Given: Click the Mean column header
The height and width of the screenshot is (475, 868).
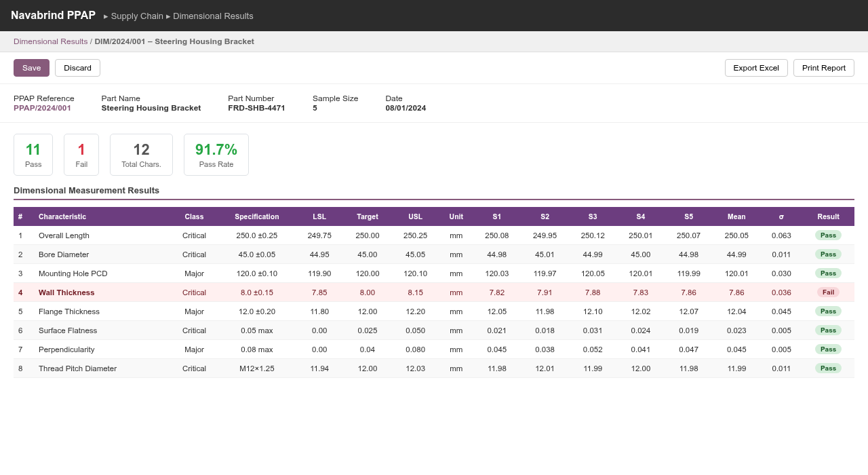Looking at the screenshot, I should [736, 216].
